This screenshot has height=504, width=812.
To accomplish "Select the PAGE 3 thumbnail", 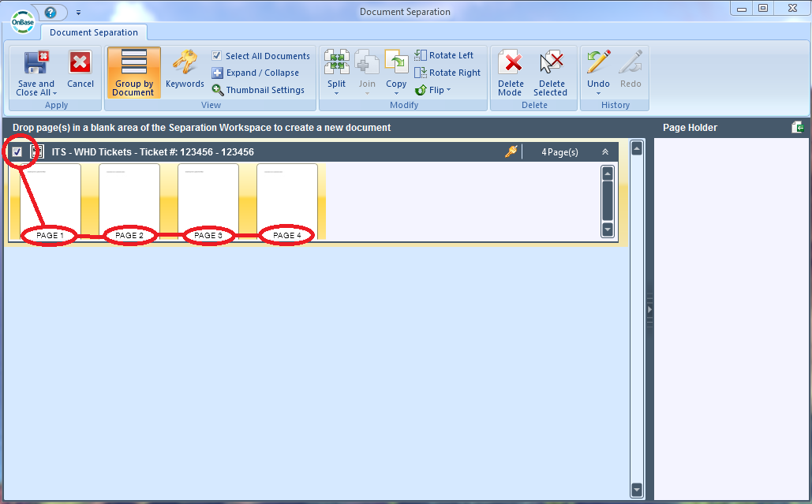I will (208, 202).
